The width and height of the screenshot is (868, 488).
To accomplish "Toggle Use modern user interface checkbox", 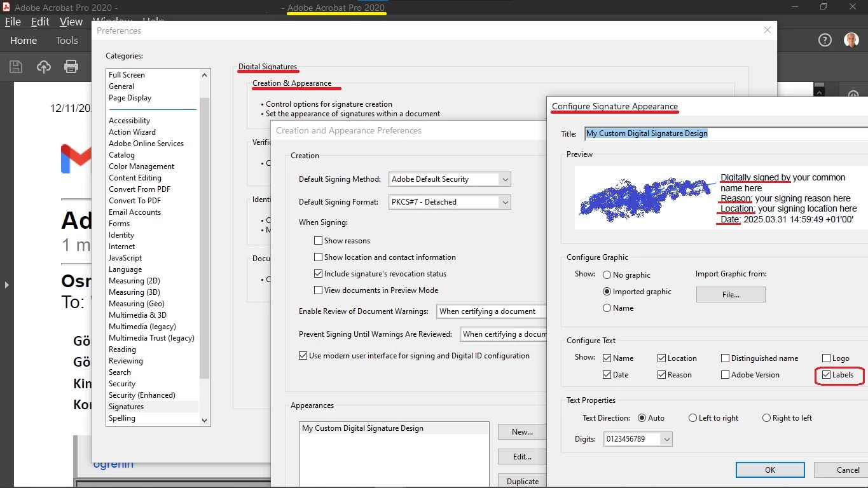I will point(303,356).
